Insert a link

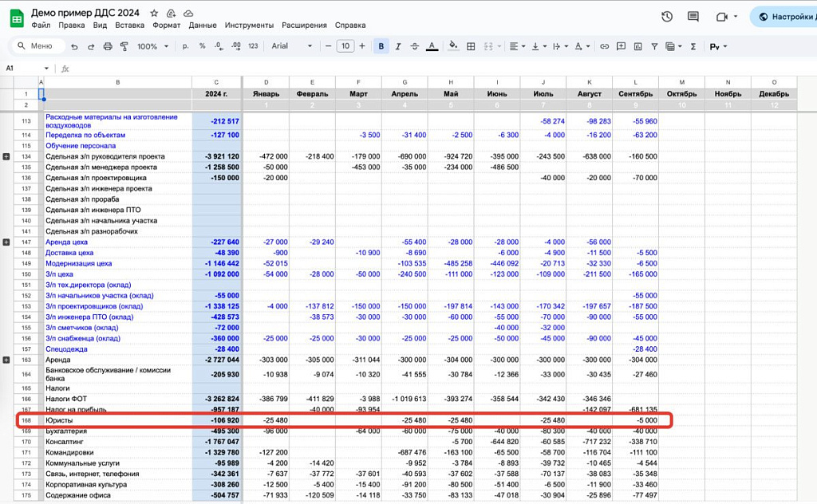click(x=605, y=46)
